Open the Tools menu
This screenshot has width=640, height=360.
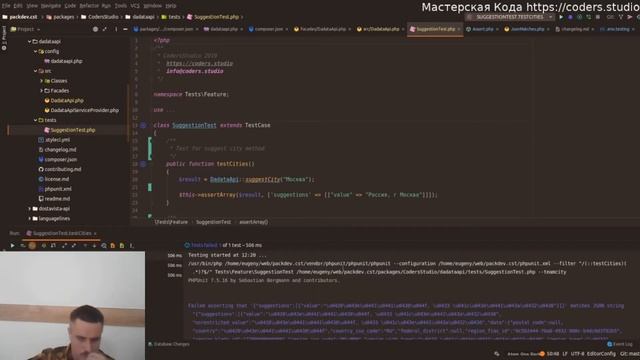coord(120,6)
